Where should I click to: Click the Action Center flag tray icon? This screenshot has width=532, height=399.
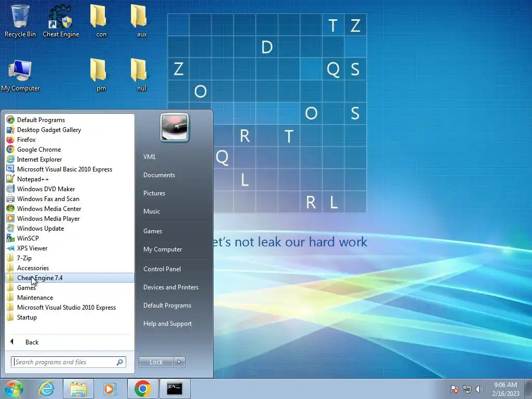click(454, 389)
